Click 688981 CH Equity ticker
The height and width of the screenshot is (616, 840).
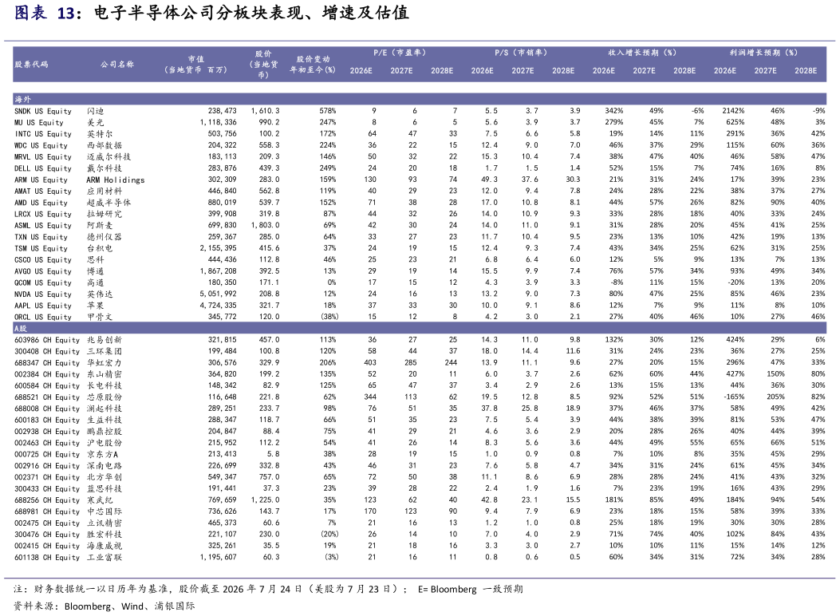coord(47,511)
